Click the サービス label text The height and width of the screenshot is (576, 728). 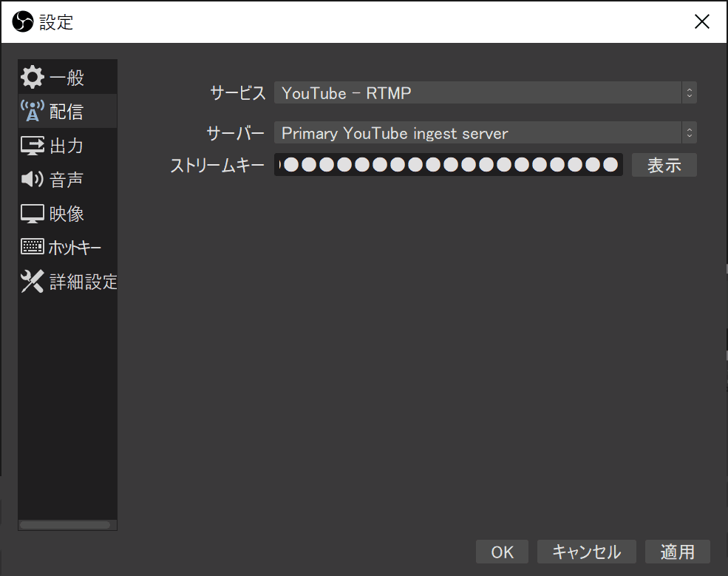click(x=238, y=93)
